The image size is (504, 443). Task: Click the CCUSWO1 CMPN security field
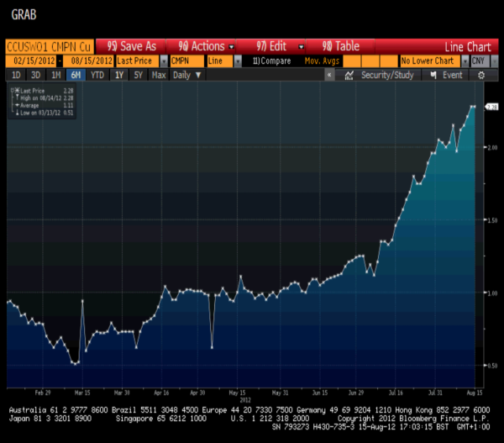click(48, 46)
